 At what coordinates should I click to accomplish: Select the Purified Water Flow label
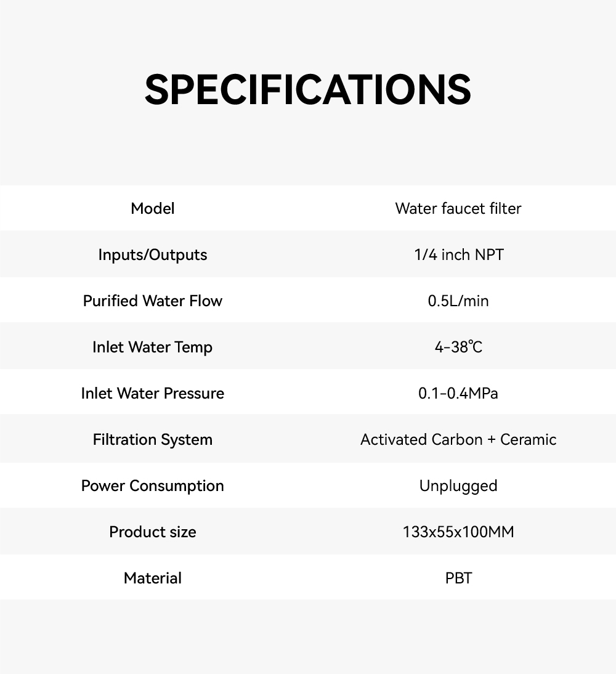coord(153,301)
